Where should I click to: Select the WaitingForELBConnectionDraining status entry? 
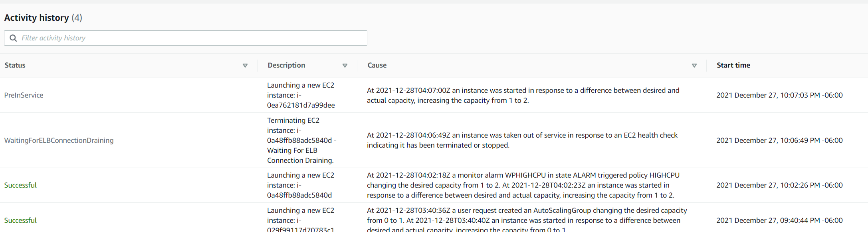pyautogui.click(x=59, y=140)
